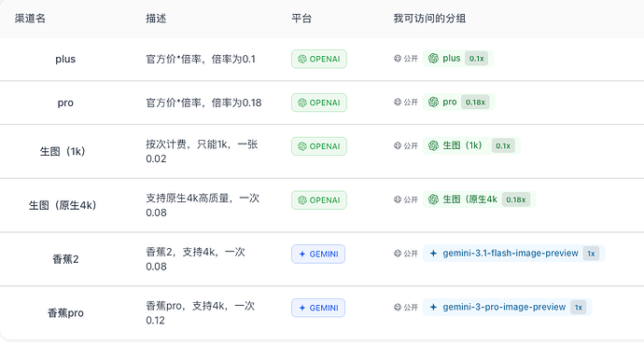Click the 公开 text in the 生图（原生4k）row
This screenshot has height=344, width=644.
tap(411, 200)
